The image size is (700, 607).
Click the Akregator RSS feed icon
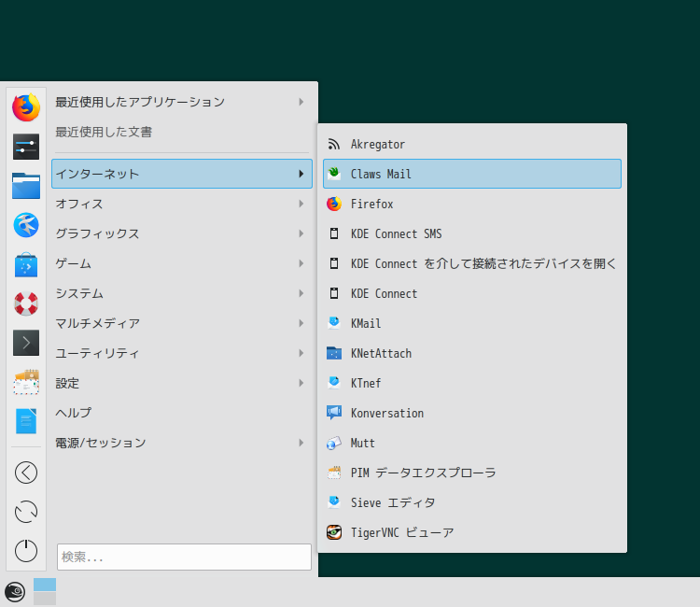(x=334, y=144)
